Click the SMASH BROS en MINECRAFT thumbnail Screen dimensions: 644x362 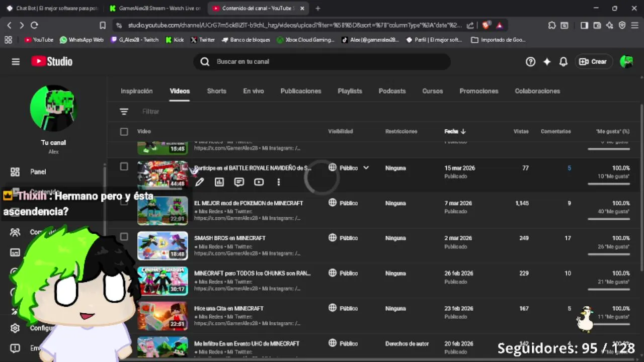[x=163, y=245]
